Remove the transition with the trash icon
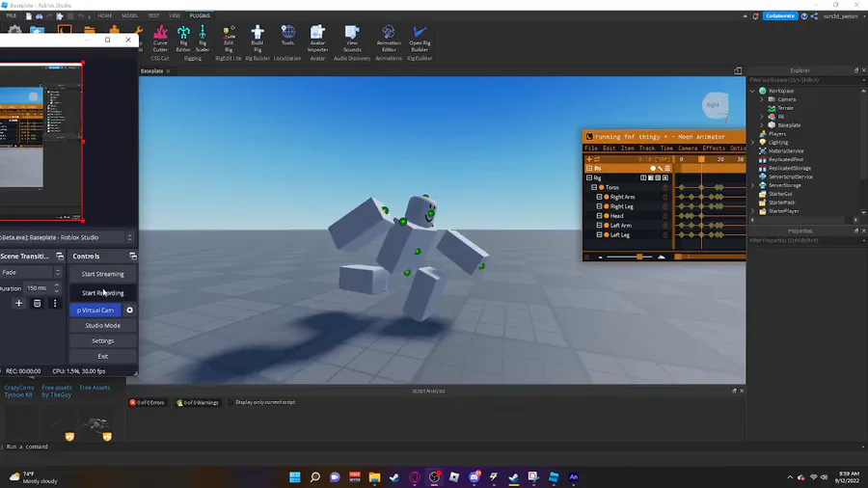Viewport: 868px width, 488px height. coord(37,303)
